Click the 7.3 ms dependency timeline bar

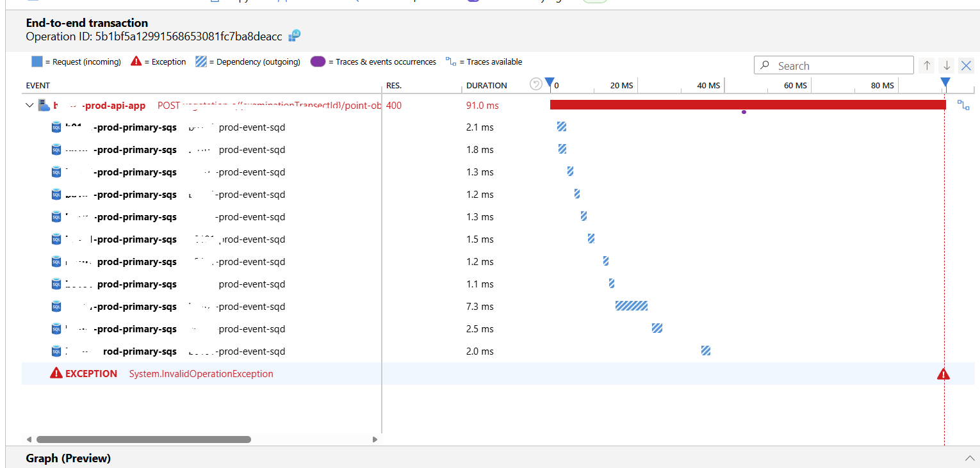pyautogui.click(x=632, y=306)
